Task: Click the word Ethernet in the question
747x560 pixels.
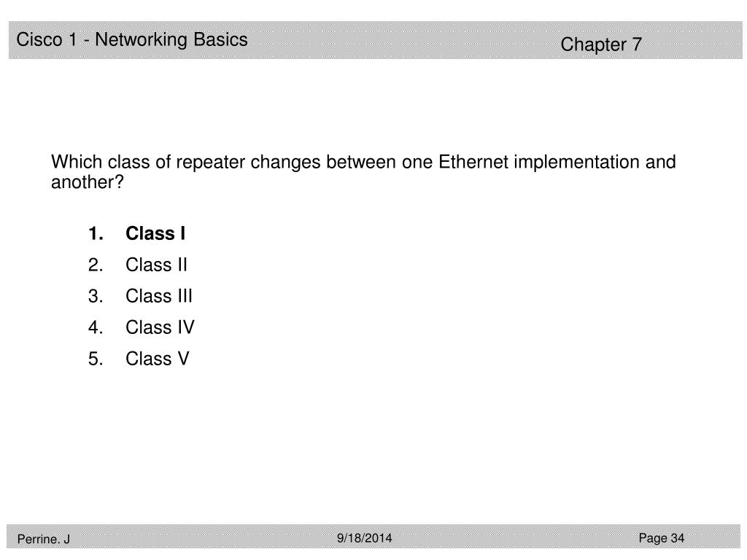Action: click(x=473, y=162)
